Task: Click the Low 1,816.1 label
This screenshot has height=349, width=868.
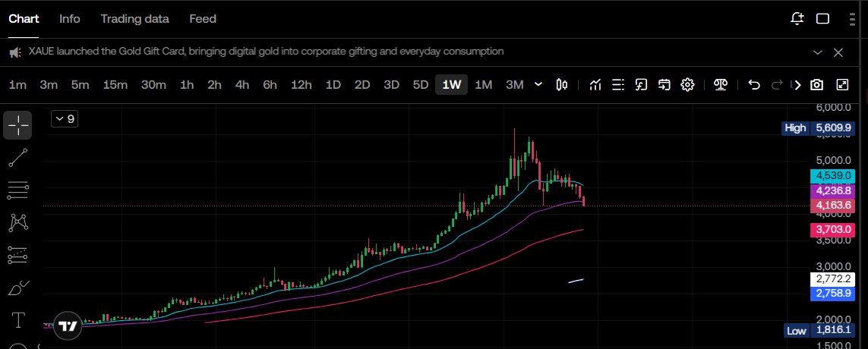Action: [818, 331]
